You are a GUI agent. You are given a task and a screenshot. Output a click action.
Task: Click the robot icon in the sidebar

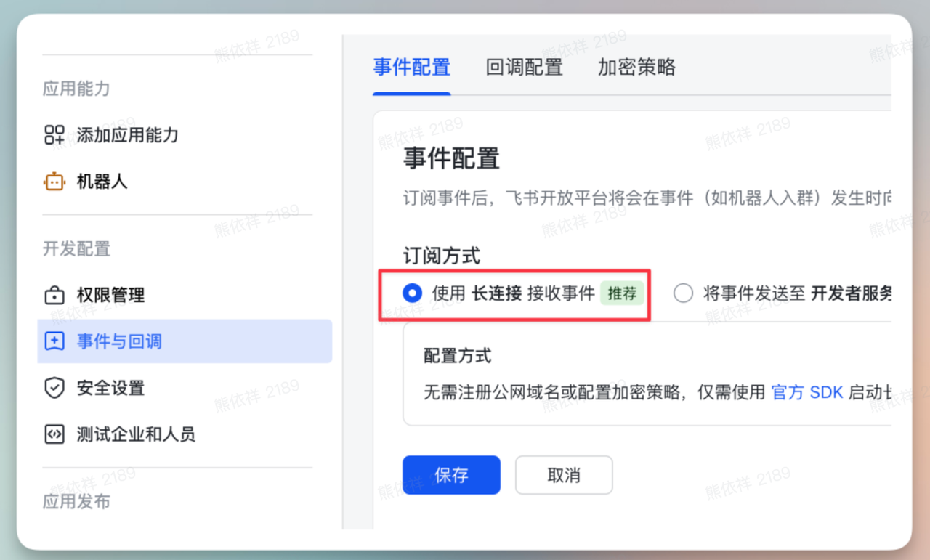tap(54, 182)
